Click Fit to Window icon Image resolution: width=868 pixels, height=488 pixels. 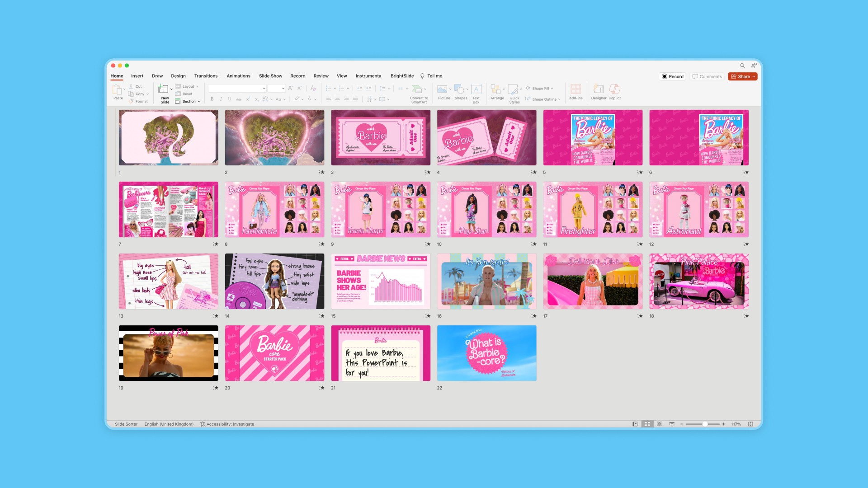pyautogui.click(x=750, y=424)
